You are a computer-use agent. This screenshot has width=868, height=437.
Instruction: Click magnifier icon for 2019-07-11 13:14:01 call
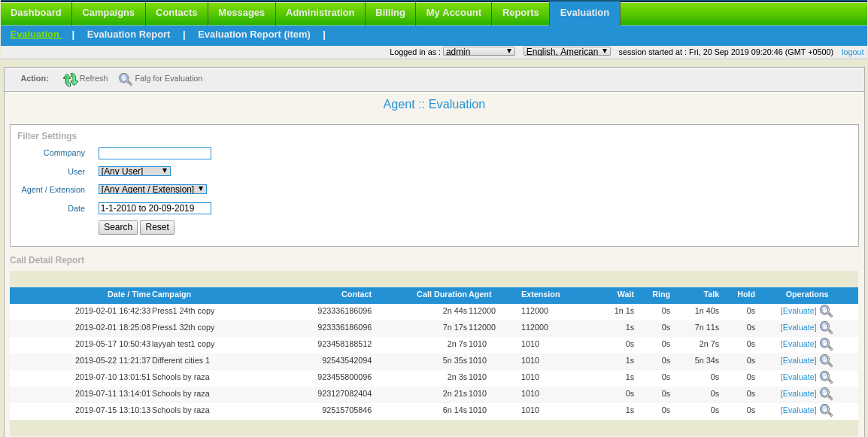(826, 394)
